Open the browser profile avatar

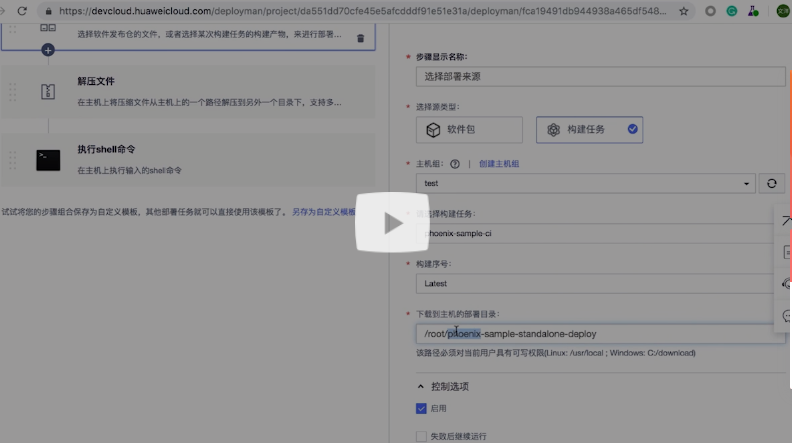[x=783, y=11]
